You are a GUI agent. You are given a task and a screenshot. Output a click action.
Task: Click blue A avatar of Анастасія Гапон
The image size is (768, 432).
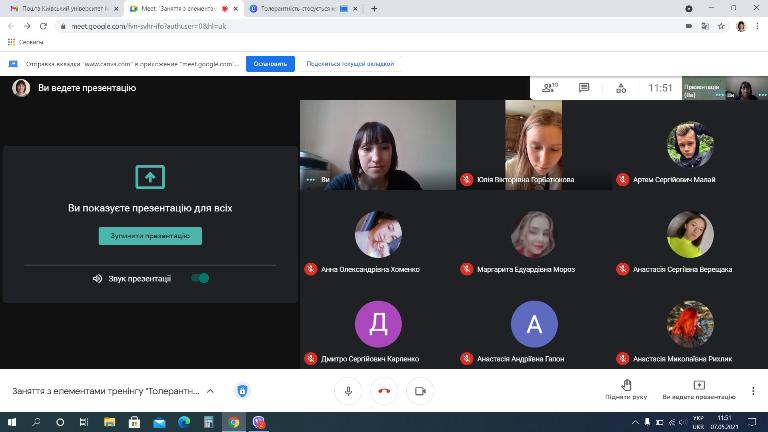[x=534, y=324]
